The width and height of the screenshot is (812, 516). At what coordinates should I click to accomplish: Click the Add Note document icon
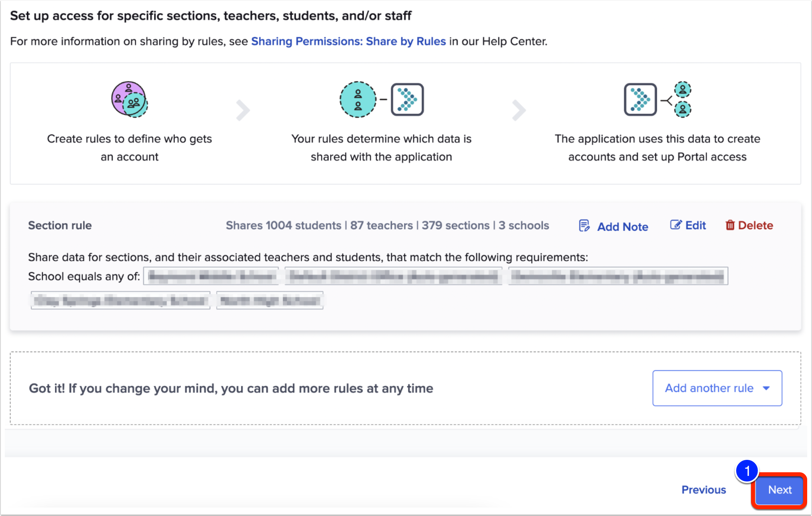(x=584, y=226)
